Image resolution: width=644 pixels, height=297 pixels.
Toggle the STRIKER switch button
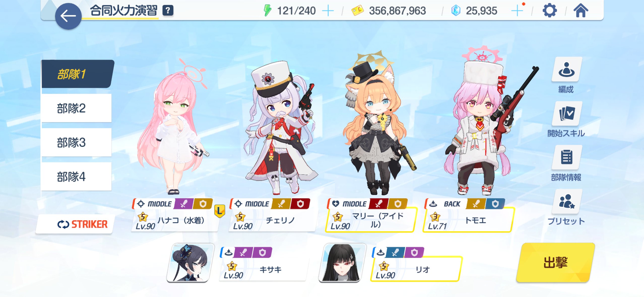75,224
